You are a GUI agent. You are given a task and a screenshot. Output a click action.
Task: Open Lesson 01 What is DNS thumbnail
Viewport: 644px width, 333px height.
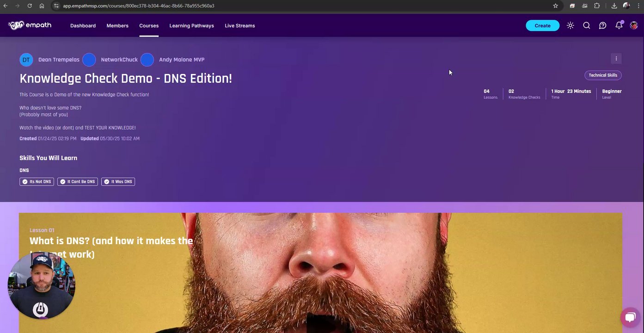tap(320, 273)
